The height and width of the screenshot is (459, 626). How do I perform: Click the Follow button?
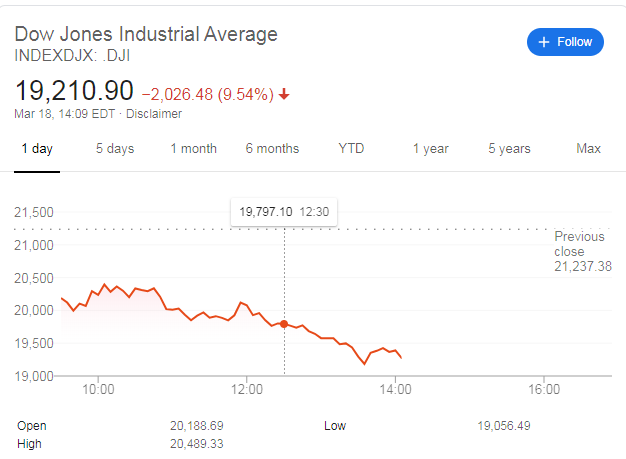[565, 42]
